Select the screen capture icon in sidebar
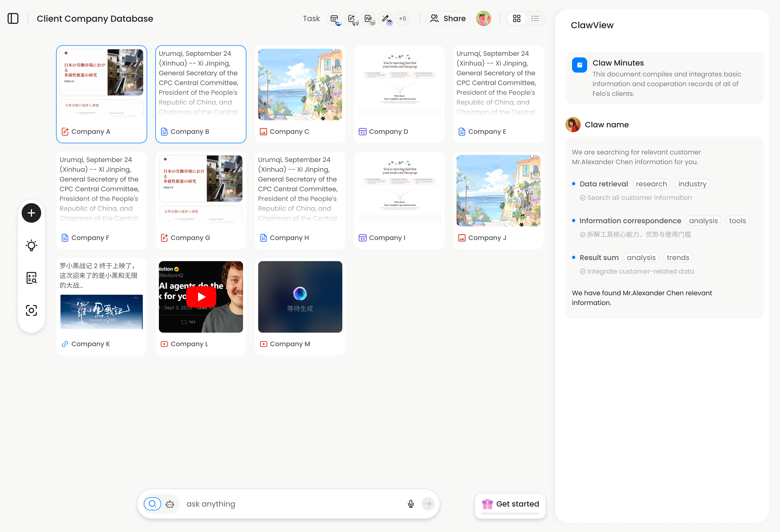The width and height of the screenshot is (780, 532). 31,310
